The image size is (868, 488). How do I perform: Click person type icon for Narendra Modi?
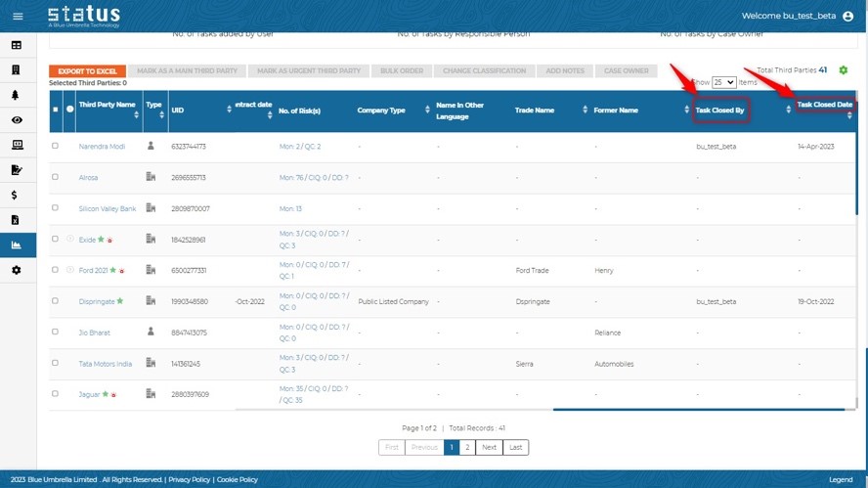tap(151, 146)
